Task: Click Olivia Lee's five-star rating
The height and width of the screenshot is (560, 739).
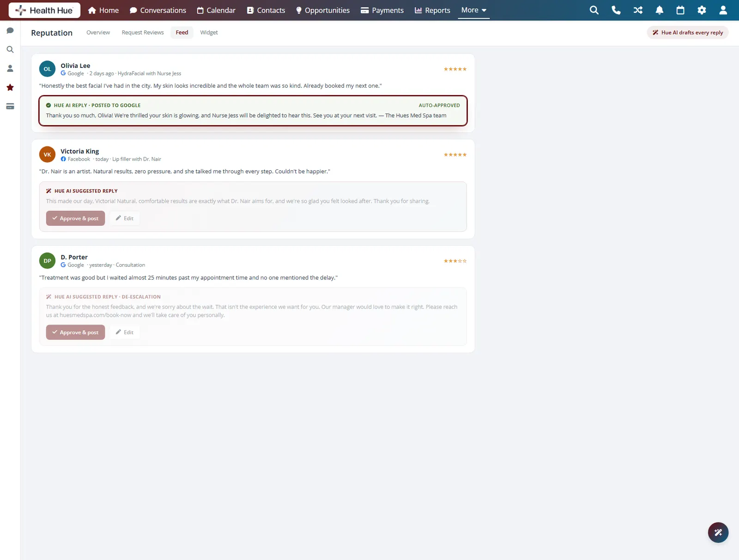Action: coord(455,69)
